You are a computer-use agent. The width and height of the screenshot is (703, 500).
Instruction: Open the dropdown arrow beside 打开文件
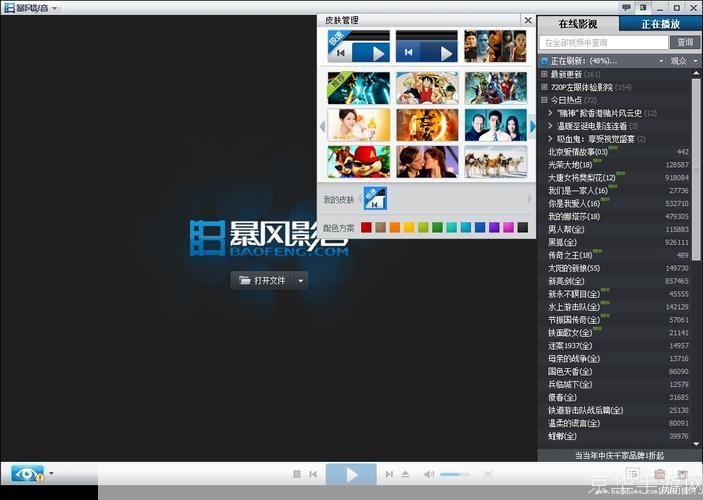300,281
